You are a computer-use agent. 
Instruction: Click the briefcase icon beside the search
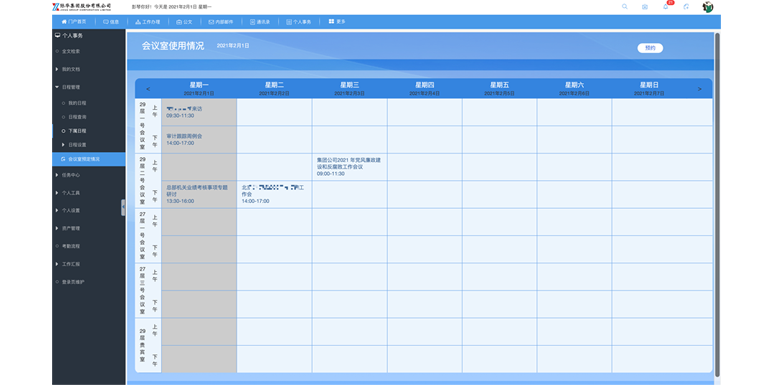pyautogui.click(x=645, y=7)
